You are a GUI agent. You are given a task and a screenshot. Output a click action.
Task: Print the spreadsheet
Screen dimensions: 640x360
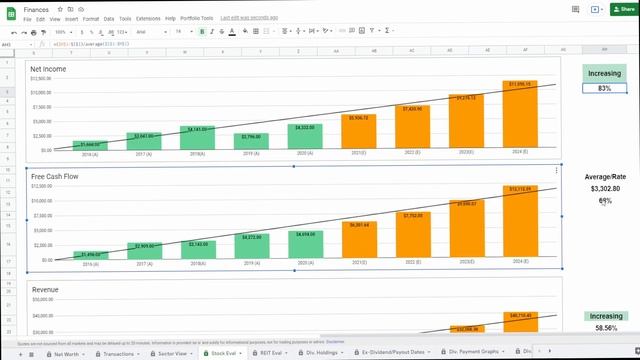pos(34,32)
